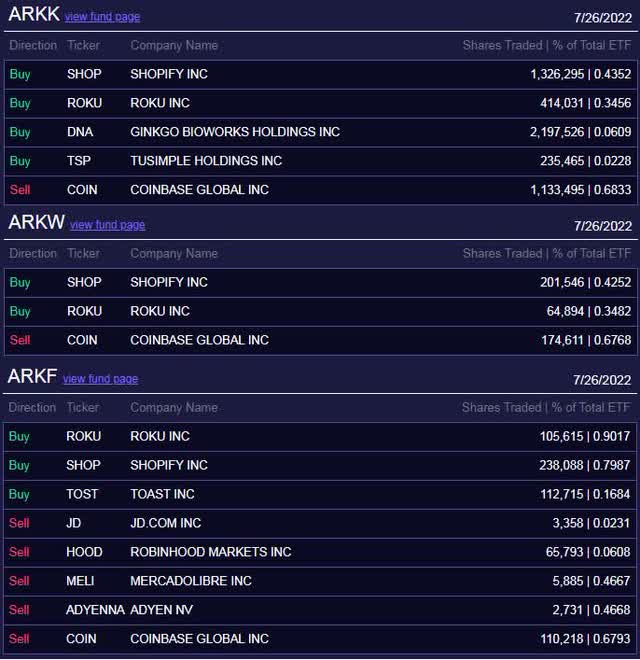
Task: Click TOST ticker symbol
Action: [82, 494]
